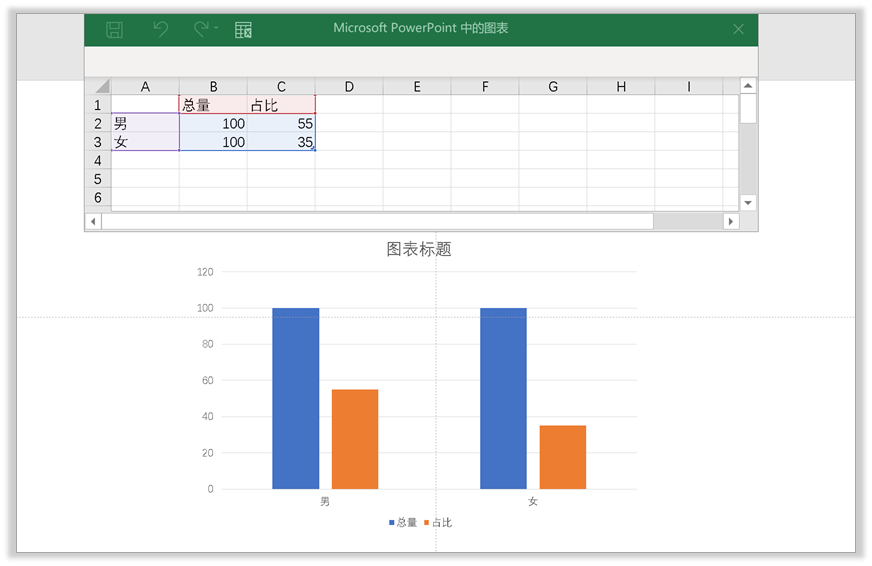This screenshot has width=872, height=566.
Task: Undo the last edit in the data sheet
Action: (x=160, y=29)
